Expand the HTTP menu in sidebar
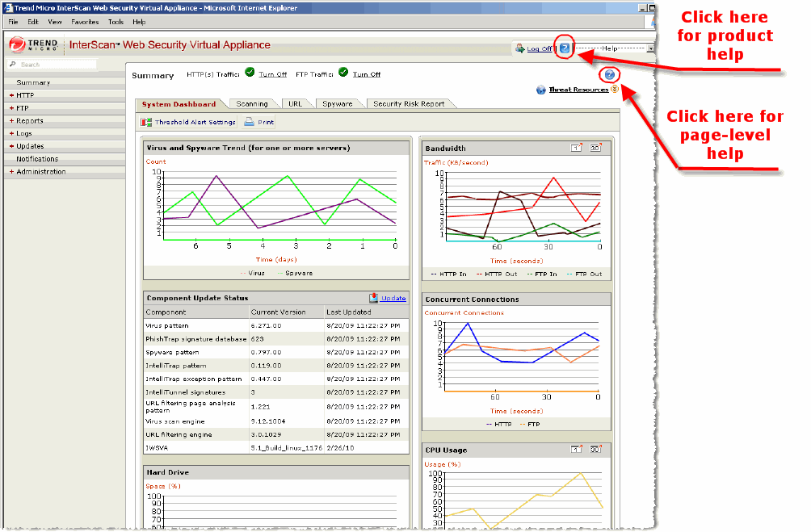The width and height of the screenshot is (811, 532). click(25, 95)
